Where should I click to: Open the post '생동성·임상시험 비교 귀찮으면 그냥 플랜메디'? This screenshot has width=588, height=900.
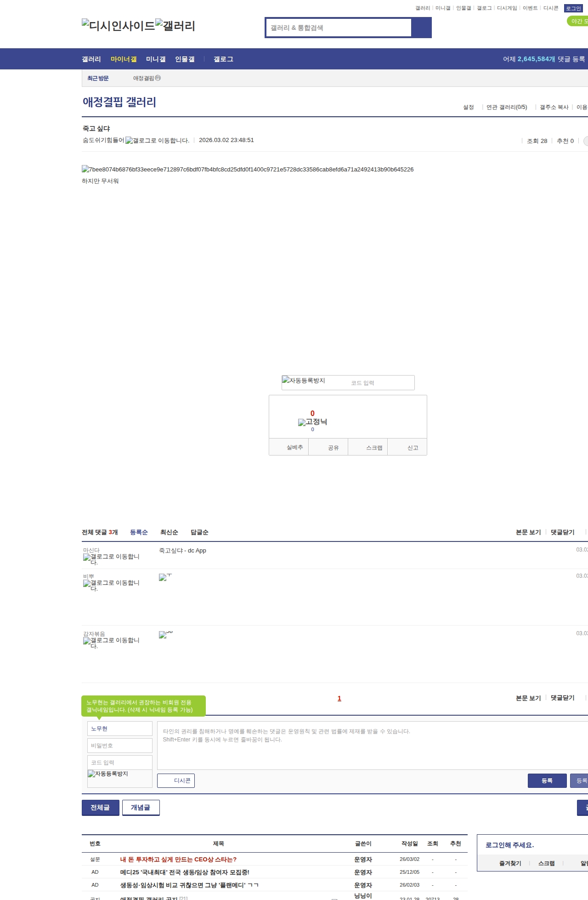click(x=189, y=885)
